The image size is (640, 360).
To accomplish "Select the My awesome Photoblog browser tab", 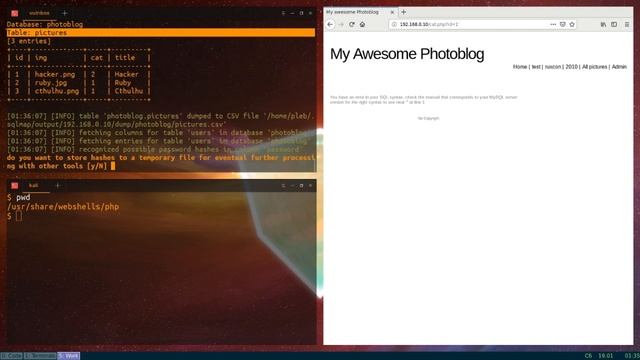I will point(361,12).
